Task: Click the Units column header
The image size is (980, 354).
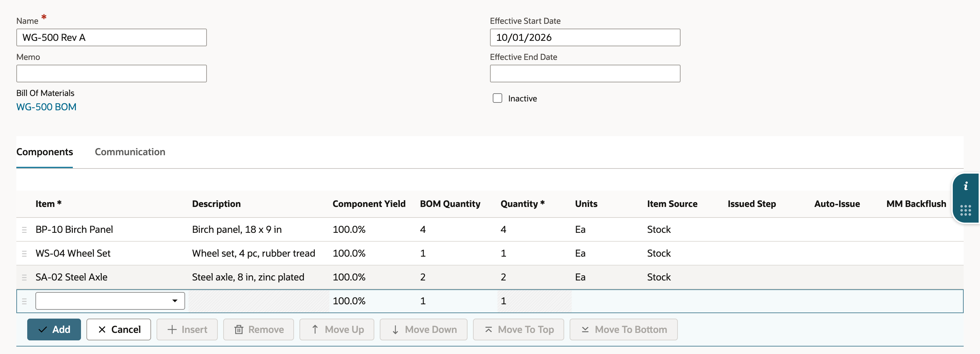Action: (x=586, y=204)
